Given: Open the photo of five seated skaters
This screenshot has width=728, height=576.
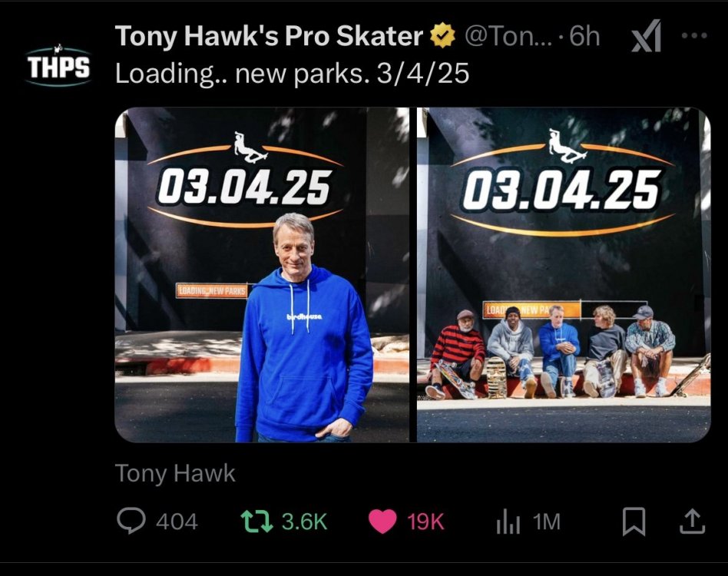Looking at the screenshot, I should pos(564,275).
